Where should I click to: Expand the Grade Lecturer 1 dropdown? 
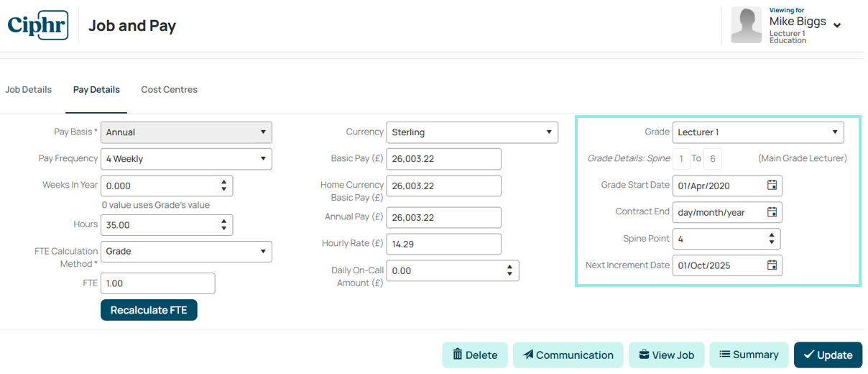click(x=758, y=132)
